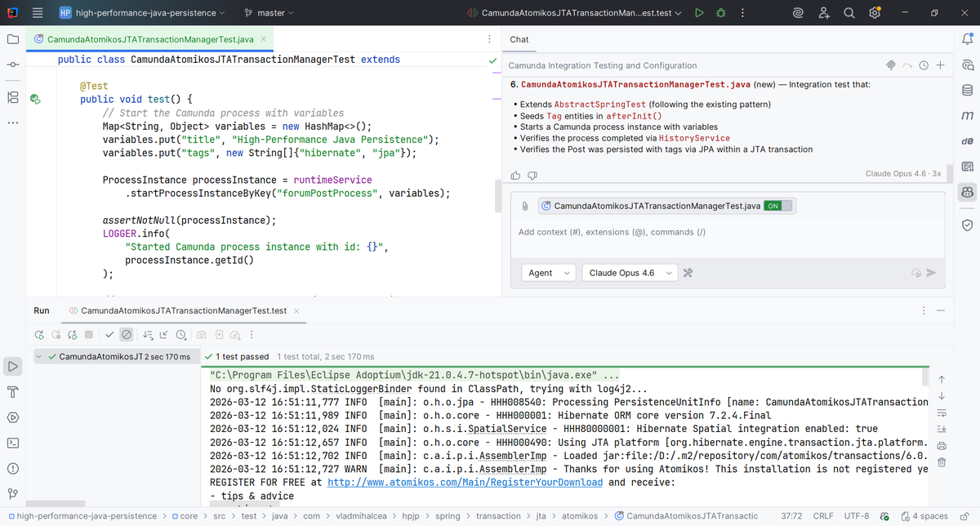980x526 pixels.
Task: Open the Structure tool window
Action: 12,96
